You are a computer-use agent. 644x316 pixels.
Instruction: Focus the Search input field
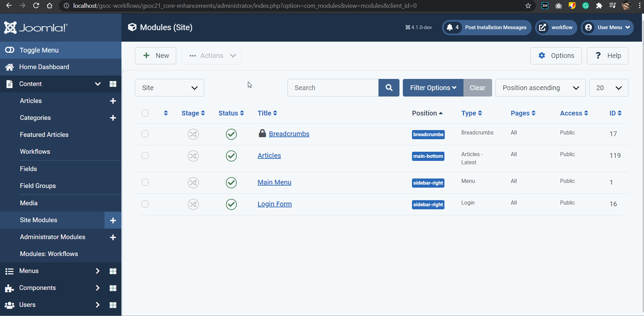333,88
